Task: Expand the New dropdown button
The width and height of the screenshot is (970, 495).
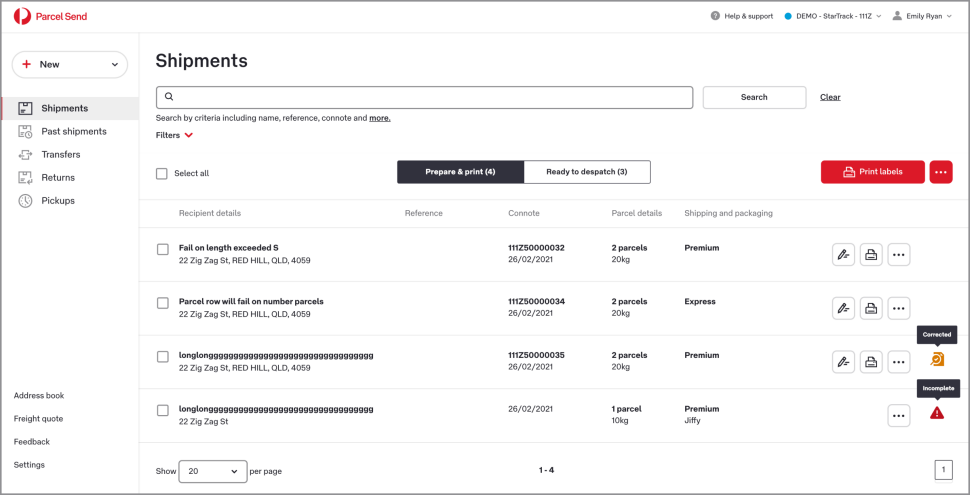Action: (69, 65)
